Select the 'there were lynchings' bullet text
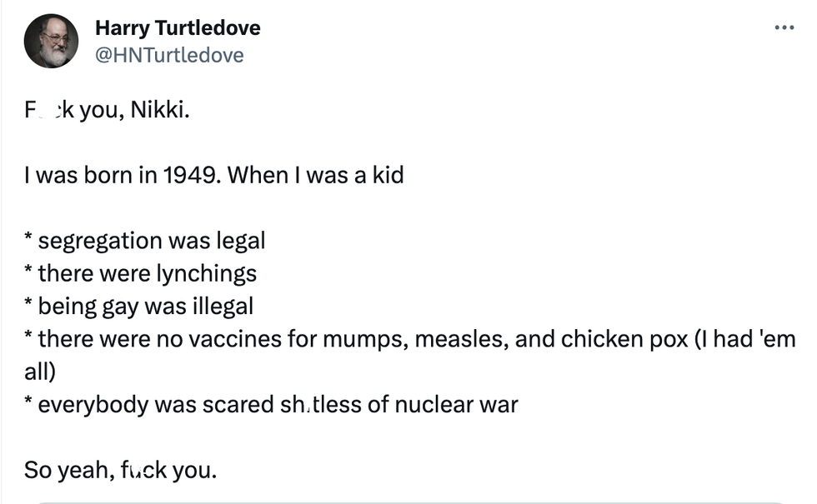The height and width of the screenshot is (504, 817). (x=140, y=273)
